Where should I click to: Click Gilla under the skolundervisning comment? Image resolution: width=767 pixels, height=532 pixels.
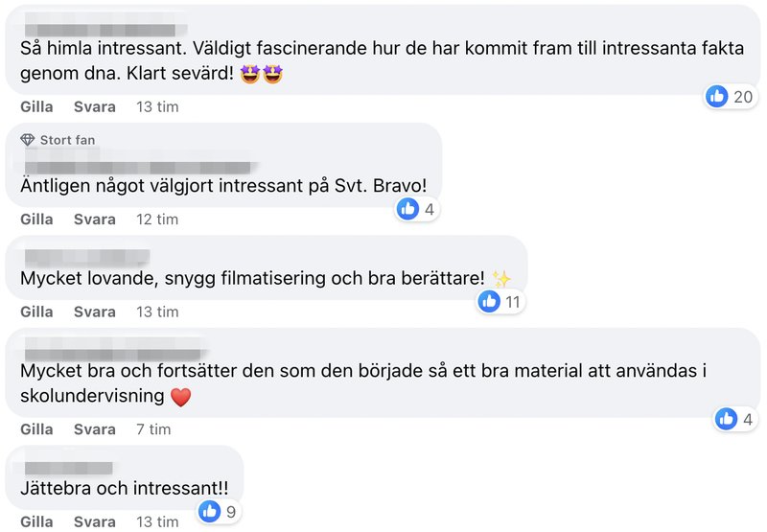[36, 429]
